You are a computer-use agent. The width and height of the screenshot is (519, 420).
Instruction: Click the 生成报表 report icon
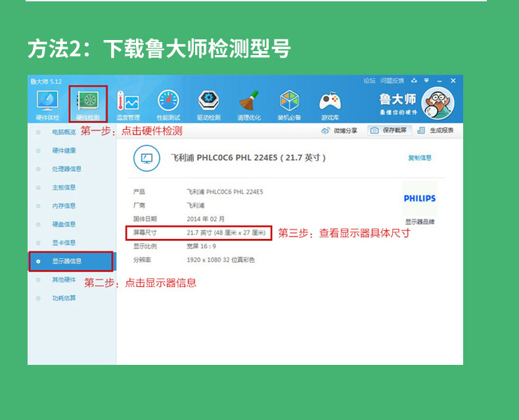(x=421, y=131)
